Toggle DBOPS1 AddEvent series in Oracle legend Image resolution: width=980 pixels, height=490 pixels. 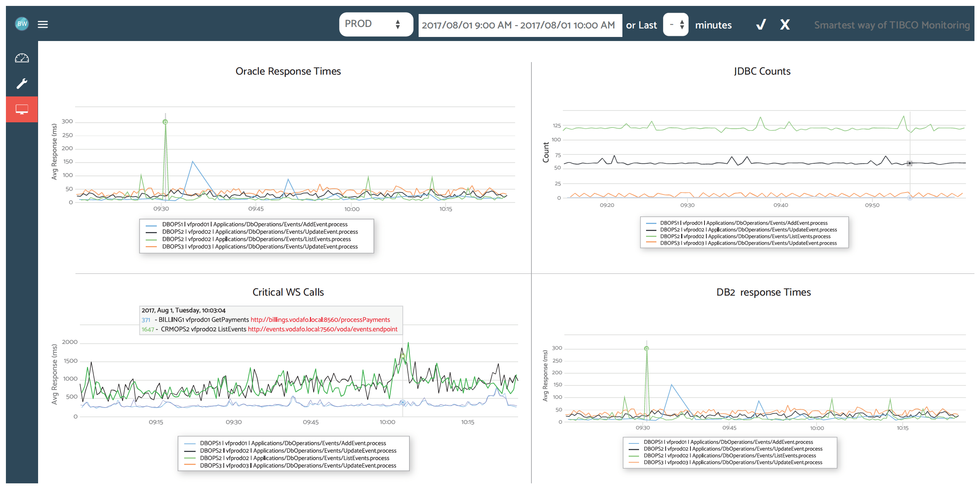[255, 224]
